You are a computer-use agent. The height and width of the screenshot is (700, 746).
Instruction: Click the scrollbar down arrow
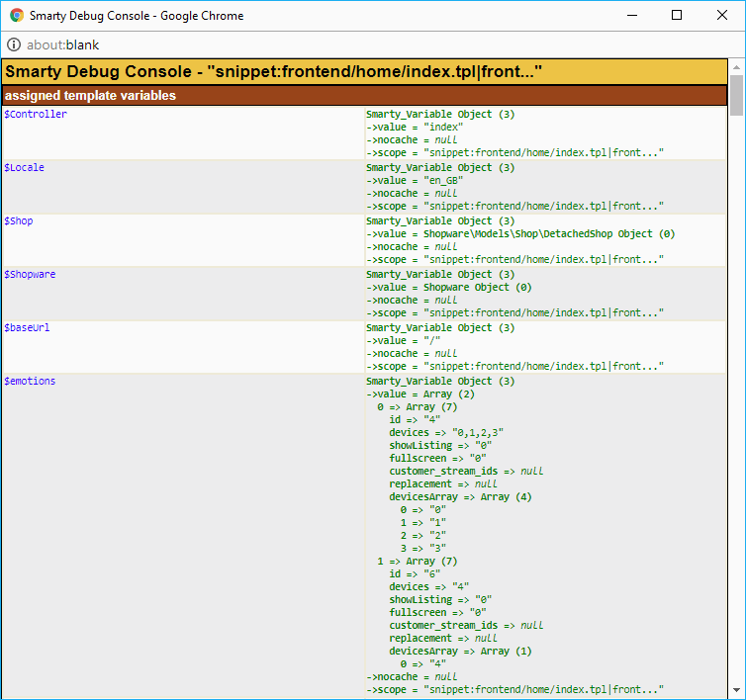tap(737, 691)
